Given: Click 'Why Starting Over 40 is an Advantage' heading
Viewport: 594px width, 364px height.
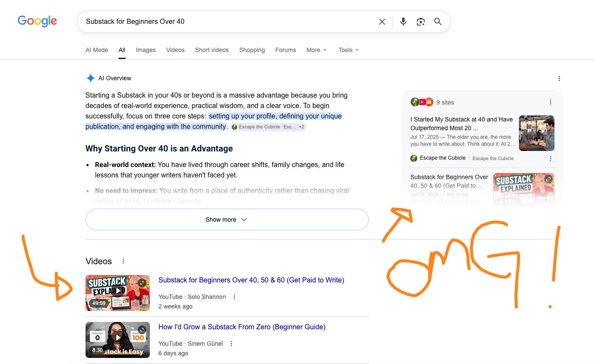Looking at the screenshot, I should 159,148.
